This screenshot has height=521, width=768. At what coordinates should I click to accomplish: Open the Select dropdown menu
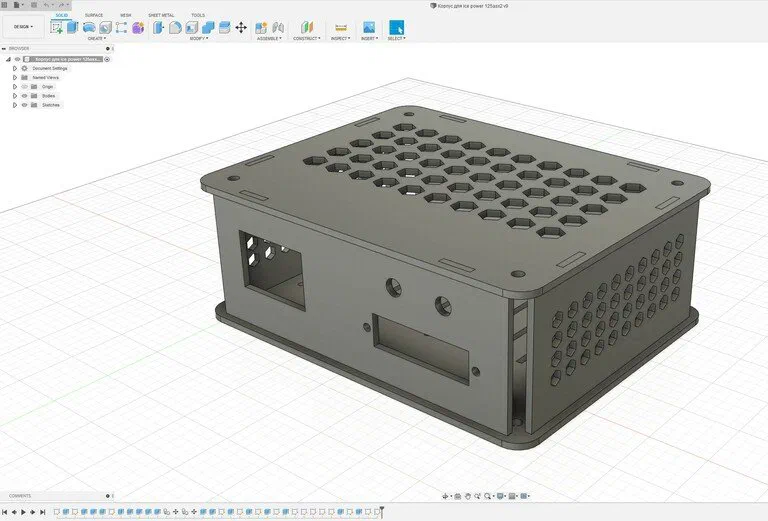point(396,38)
